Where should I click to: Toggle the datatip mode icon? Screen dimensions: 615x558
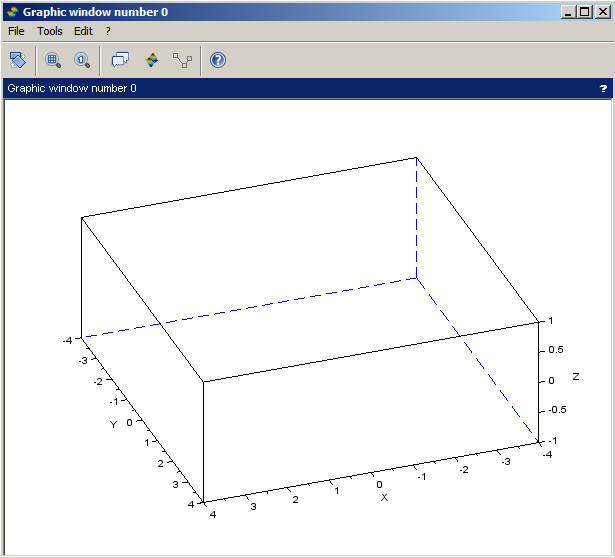[120, 60]
